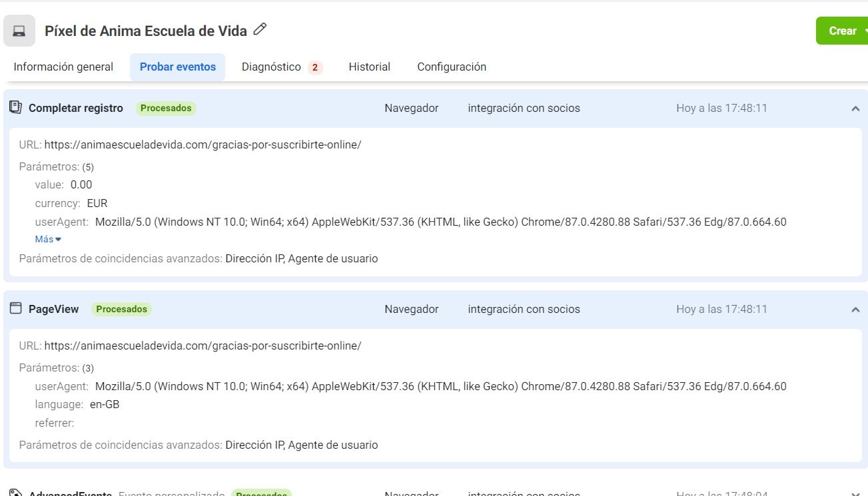Click Parámetros (5) label
The width and height of the screenshot is (868, 496).
tap(57, 166)
